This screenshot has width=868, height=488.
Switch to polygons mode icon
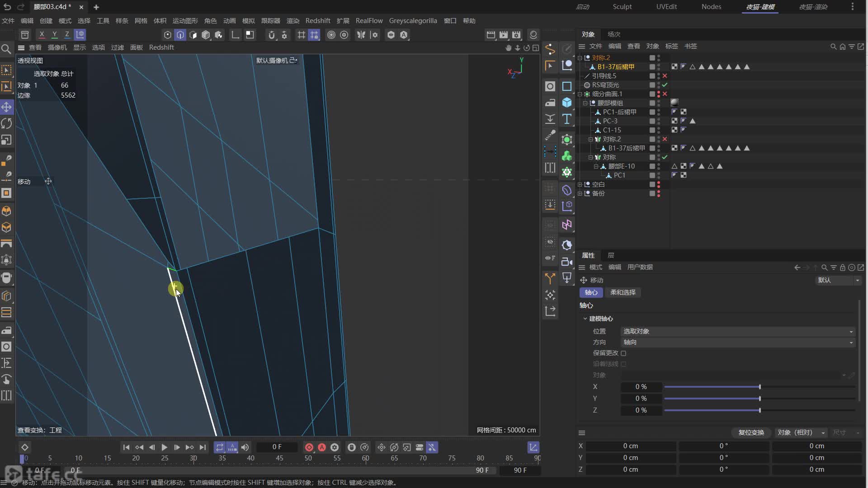click(x=193, y=35)
